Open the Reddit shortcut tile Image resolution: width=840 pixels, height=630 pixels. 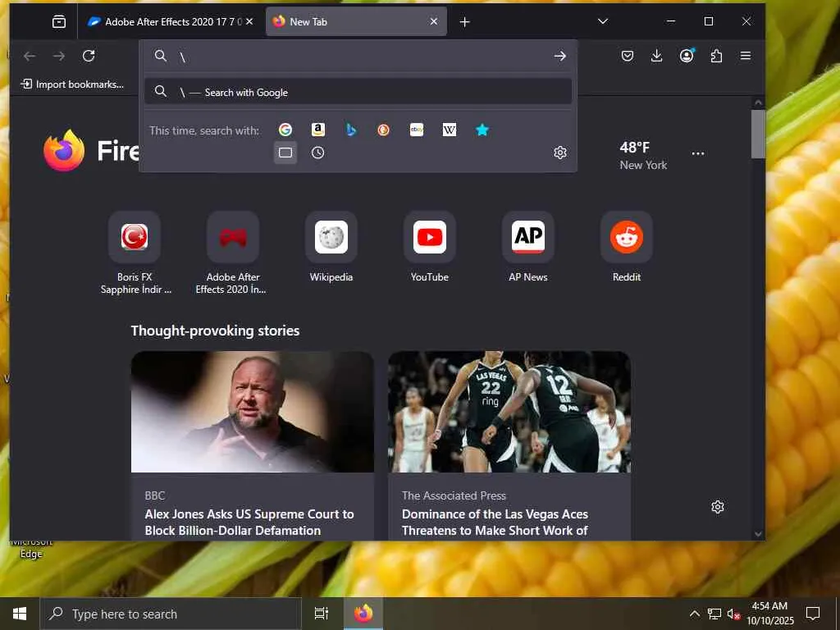[x=626, y=237]
